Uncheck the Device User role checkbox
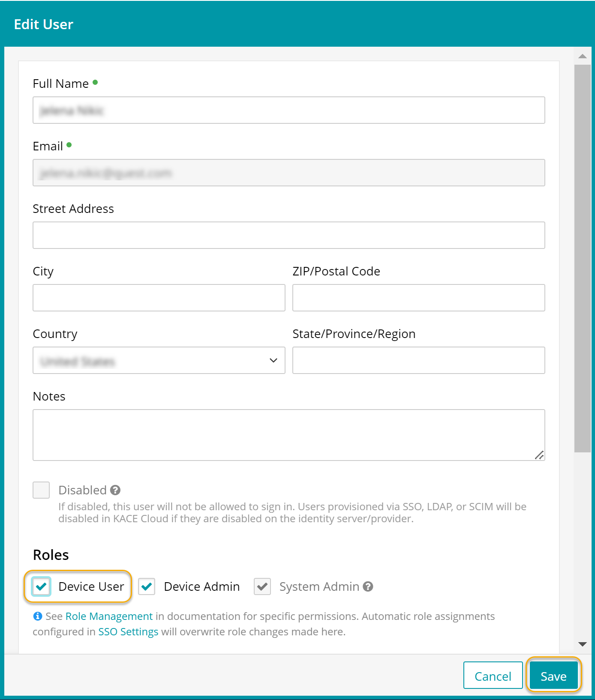The width and height of the screenshot is (595, 700). tap(42, 586)
